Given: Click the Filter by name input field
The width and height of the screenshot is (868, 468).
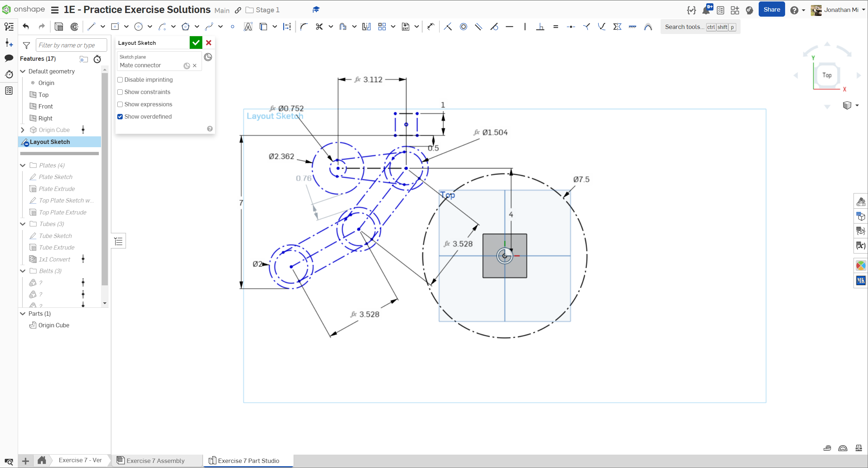Looking at the screenshot, I should coord(71,45).
